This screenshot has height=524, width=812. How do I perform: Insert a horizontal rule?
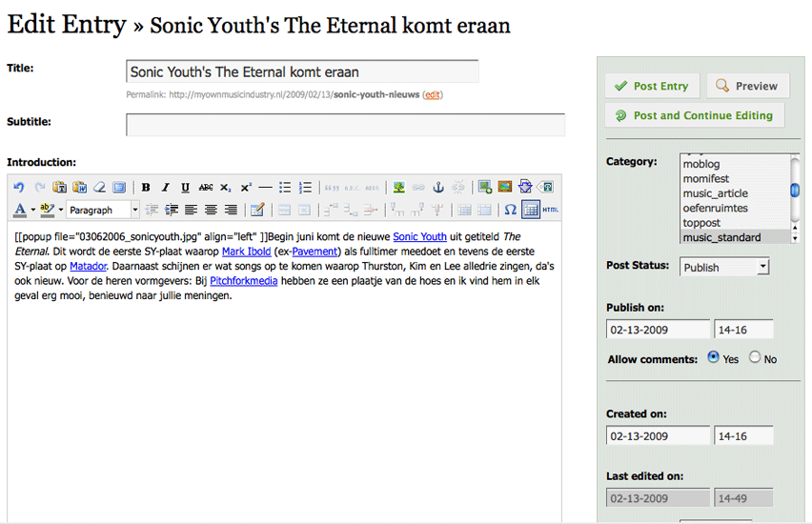click(x=266, y=188)
